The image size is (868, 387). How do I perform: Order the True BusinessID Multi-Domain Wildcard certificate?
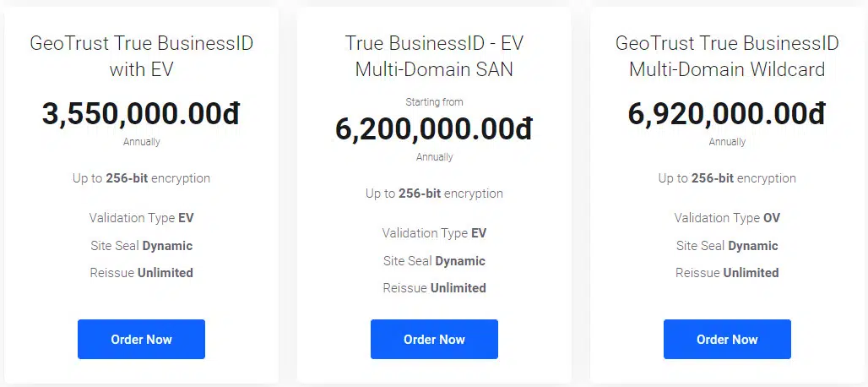pyautogui.click(x=727, y=339)
